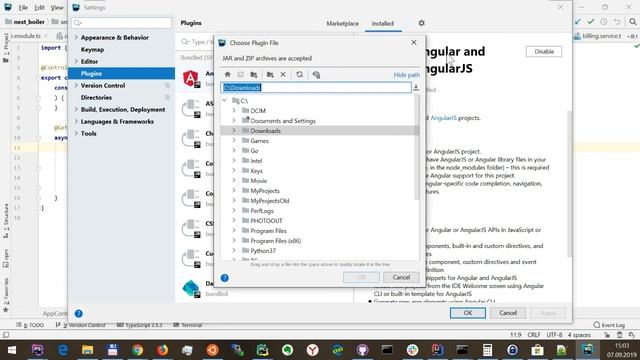Open Firefox from the taskbar
Screen dimensions: 640x360
point(162,350)
